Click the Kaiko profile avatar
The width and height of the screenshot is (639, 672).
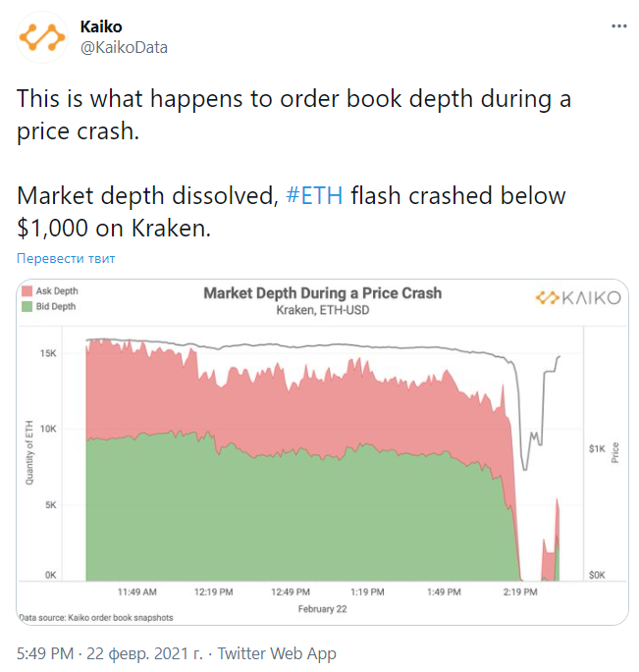42,36
